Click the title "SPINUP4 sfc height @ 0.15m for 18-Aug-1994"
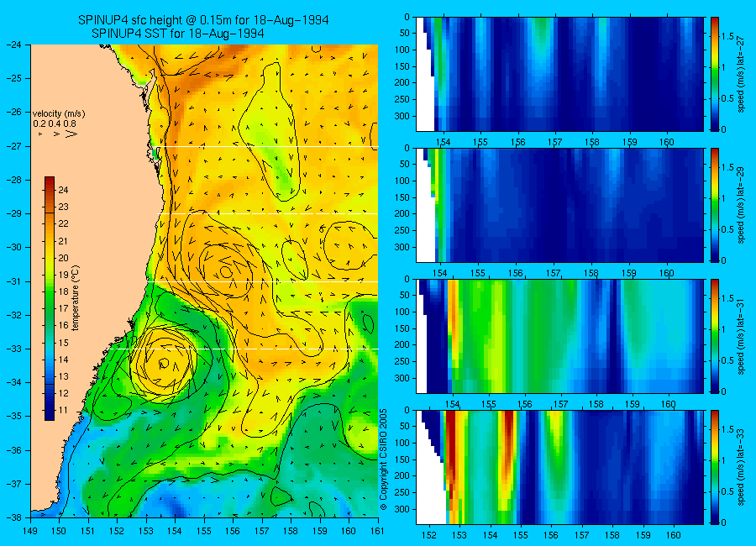The width and height of the screenshot is (756, 546). [203, 21]
